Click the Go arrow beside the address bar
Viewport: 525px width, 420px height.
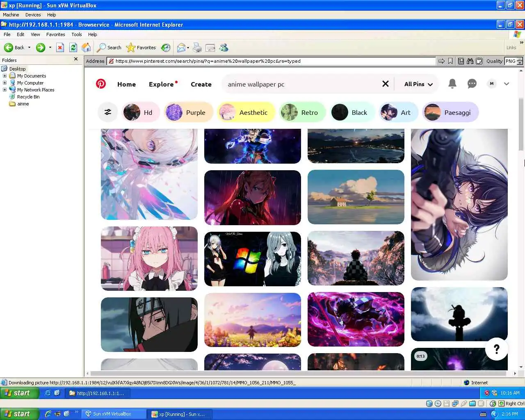[441, 61]
